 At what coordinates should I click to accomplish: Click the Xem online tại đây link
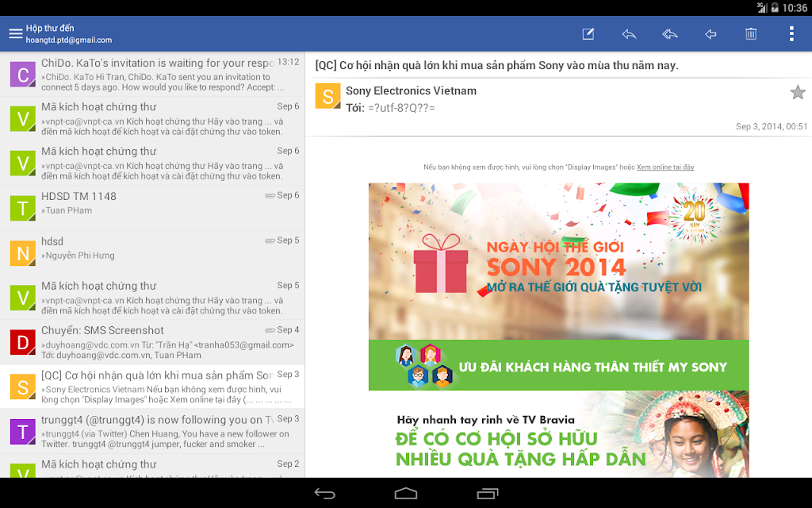pos(665,167)
